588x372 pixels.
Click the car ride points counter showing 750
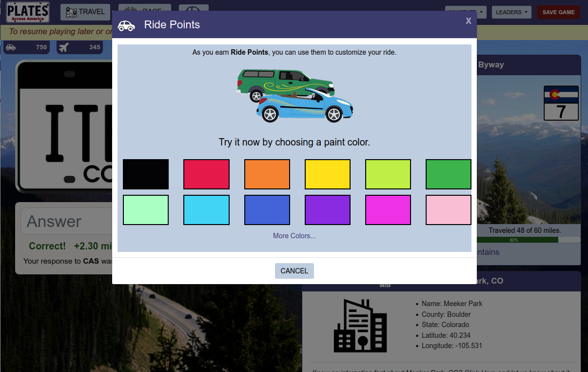(x=27, y=47)
